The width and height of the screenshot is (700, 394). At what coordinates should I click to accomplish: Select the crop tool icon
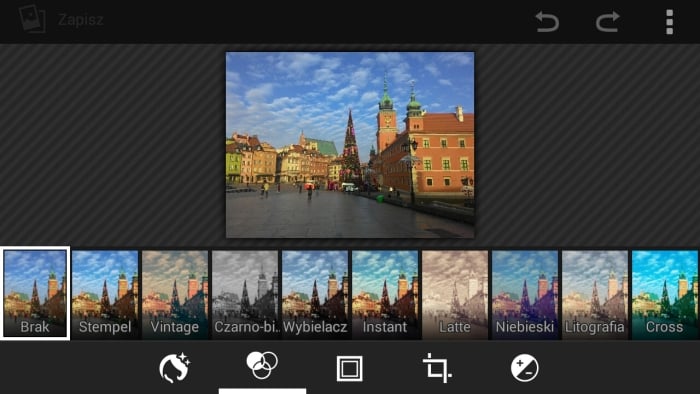(437, 368)
